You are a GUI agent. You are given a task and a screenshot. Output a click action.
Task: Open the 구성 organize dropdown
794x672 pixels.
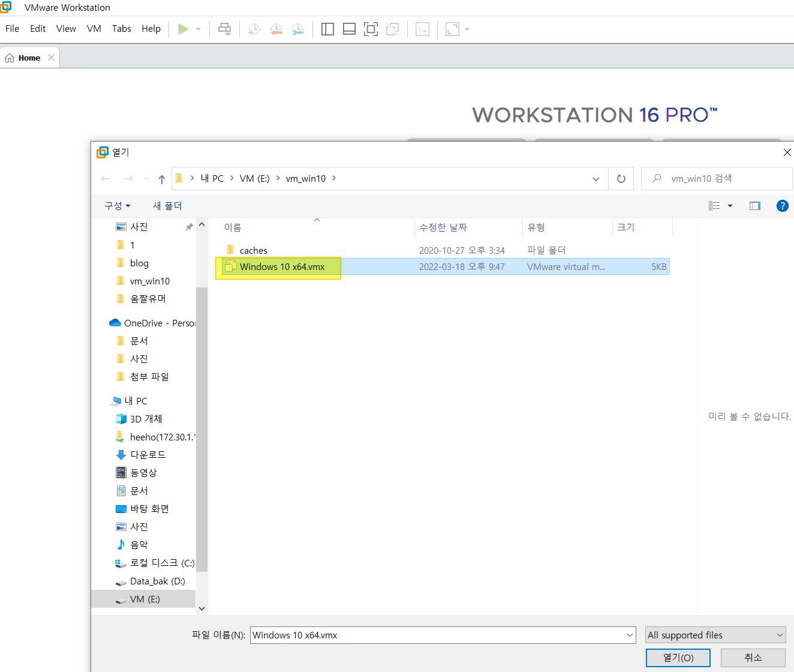pos(117,206)
